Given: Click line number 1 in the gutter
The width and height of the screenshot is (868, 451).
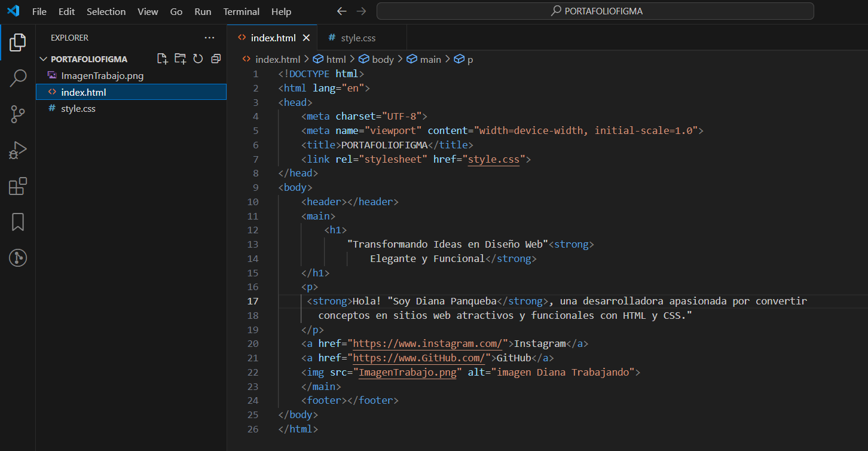Looking at the screenshot, I should click(x=256, y=74).
